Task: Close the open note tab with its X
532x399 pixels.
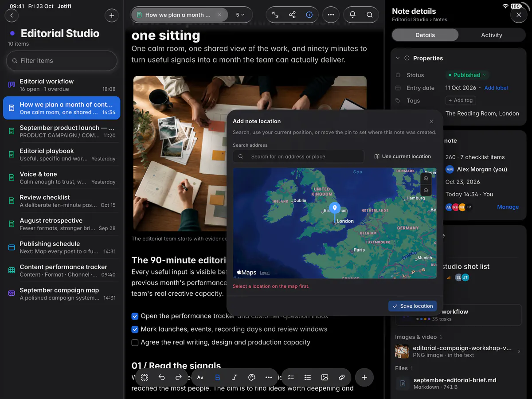Action: (x=219, y=15)
